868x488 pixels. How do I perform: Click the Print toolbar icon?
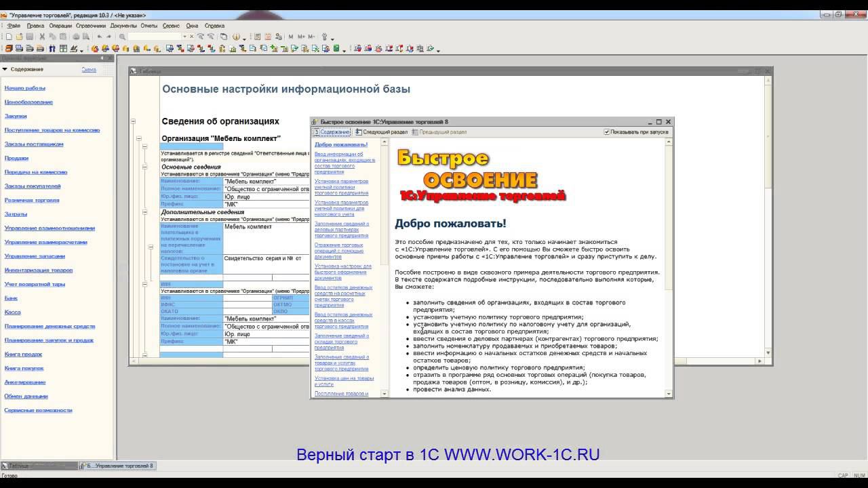[76, 37]
